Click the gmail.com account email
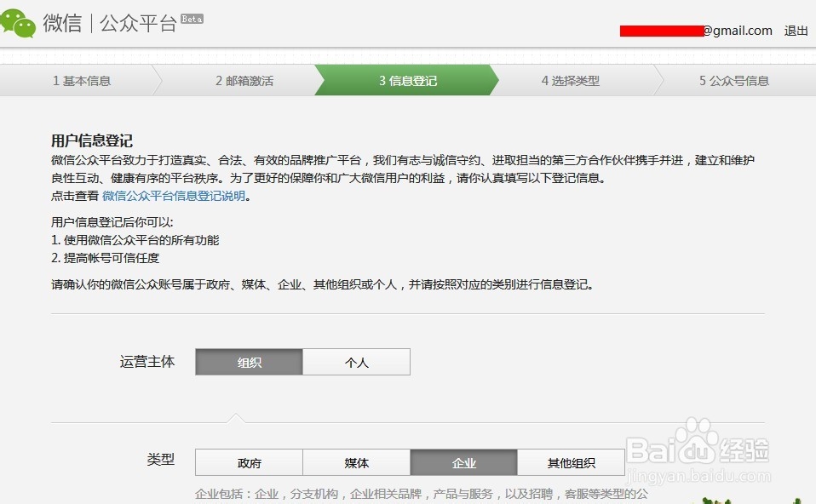The width and height of the screenshot is (816, 504). [x=696, y=31]
